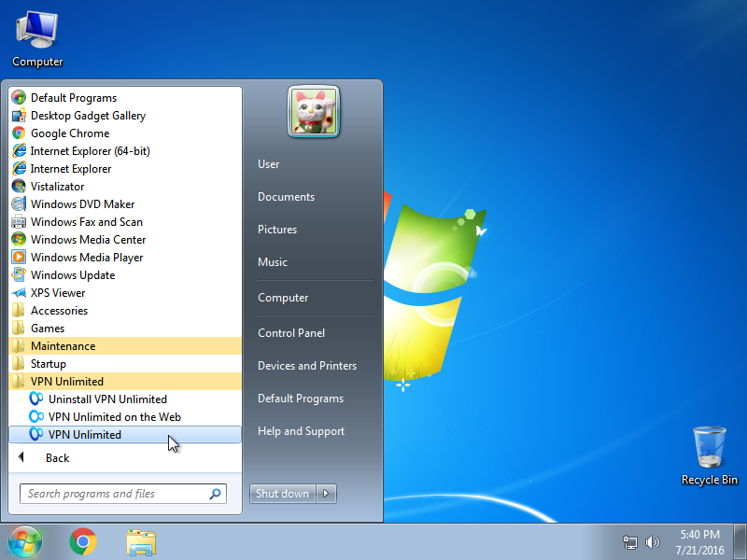747x560 pixels.
Task: Click the search magnifier icon
Action: pyautogui.click(x=215, y=494)
